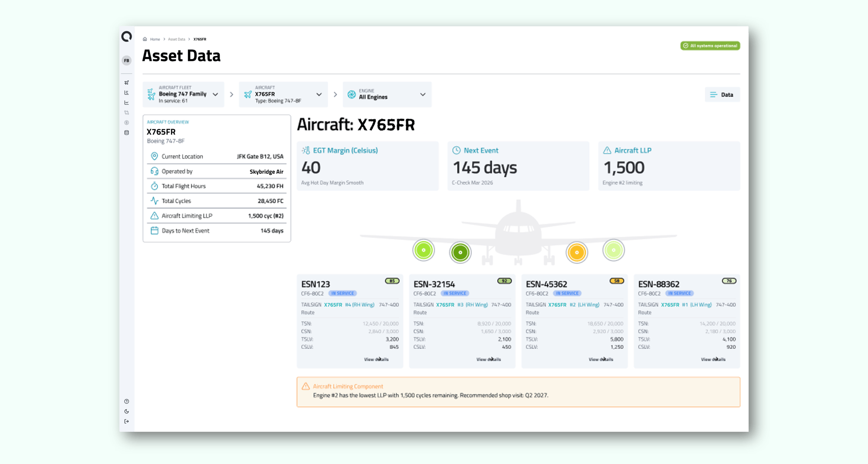The width and height of the screenshot is (868, 464).
Task: Click the line chart icon in sidebar
Action: pyautogui.click(x=127, y=103)
